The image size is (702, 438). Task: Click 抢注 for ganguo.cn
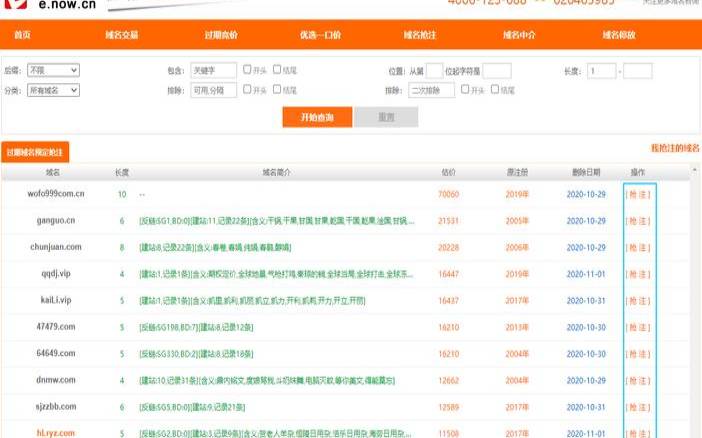pos(638,221)
